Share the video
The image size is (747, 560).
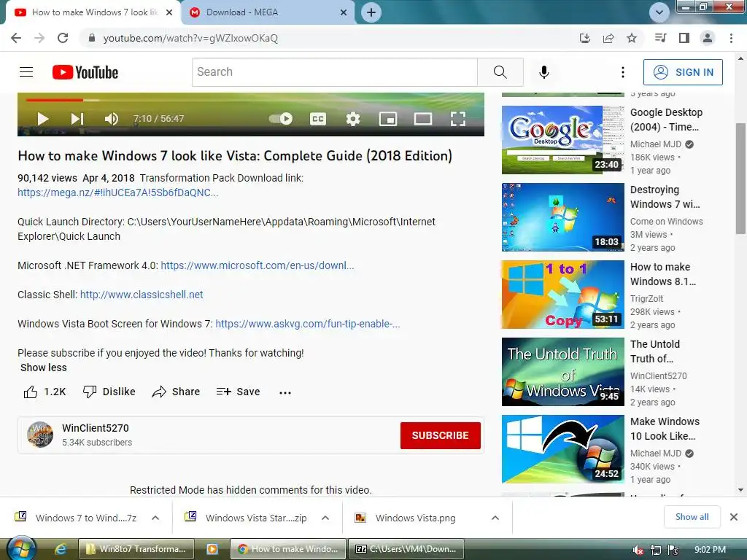point(176,392)
